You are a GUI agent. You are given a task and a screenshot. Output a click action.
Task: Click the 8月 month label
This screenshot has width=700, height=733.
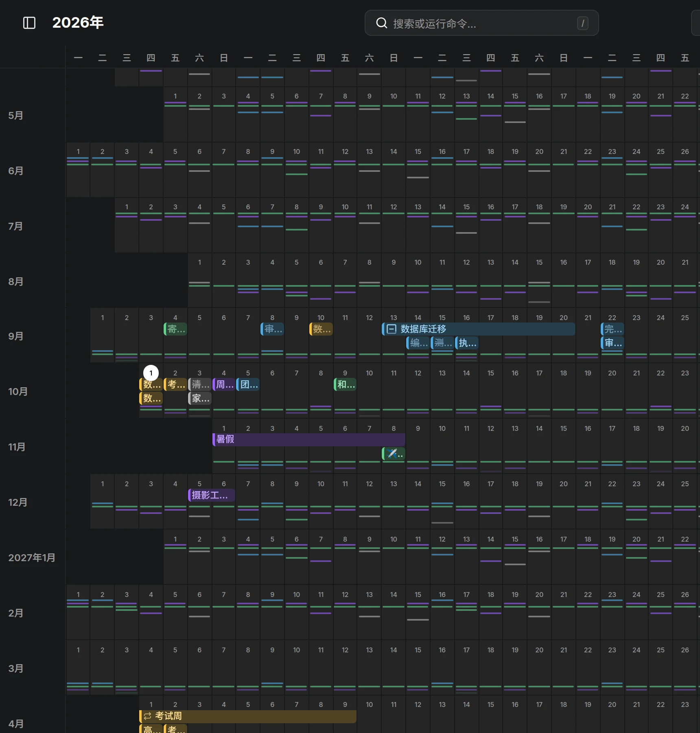click(15, 282)
